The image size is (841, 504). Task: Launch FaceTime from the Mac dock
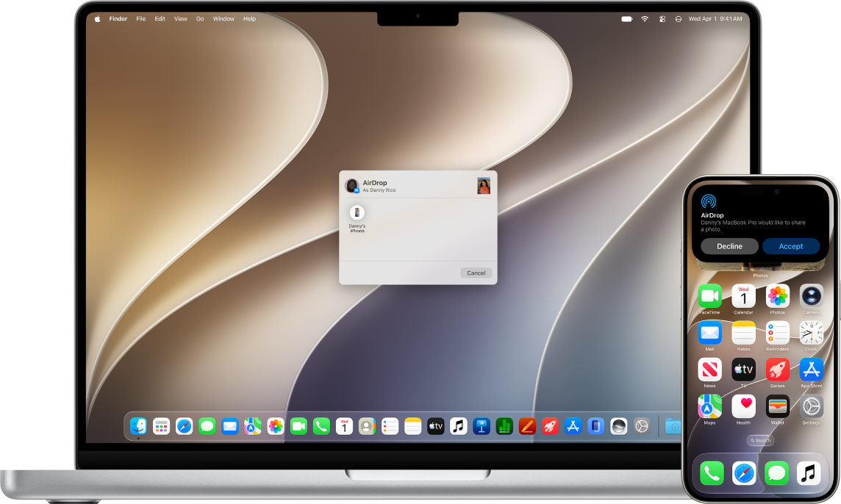tap(298, 426)
